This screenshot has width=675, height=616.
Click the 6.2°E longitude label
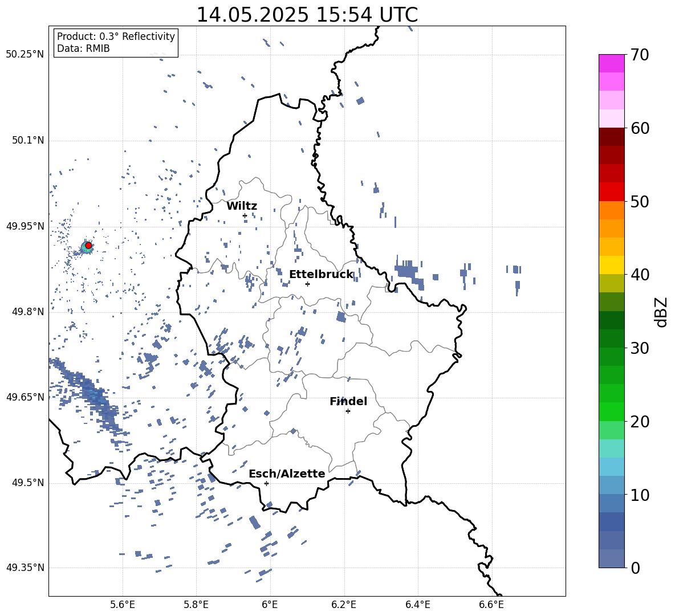click(x=344, y=605)
